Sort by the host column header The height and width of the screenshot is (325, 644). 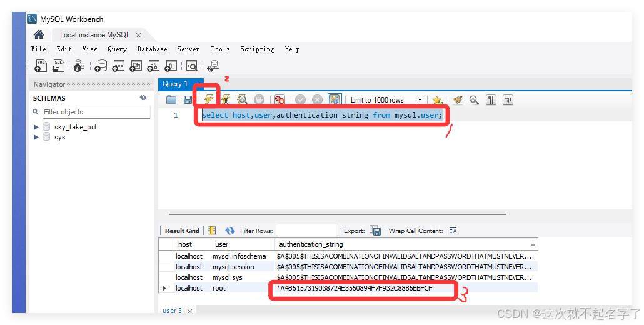(193, 244)
